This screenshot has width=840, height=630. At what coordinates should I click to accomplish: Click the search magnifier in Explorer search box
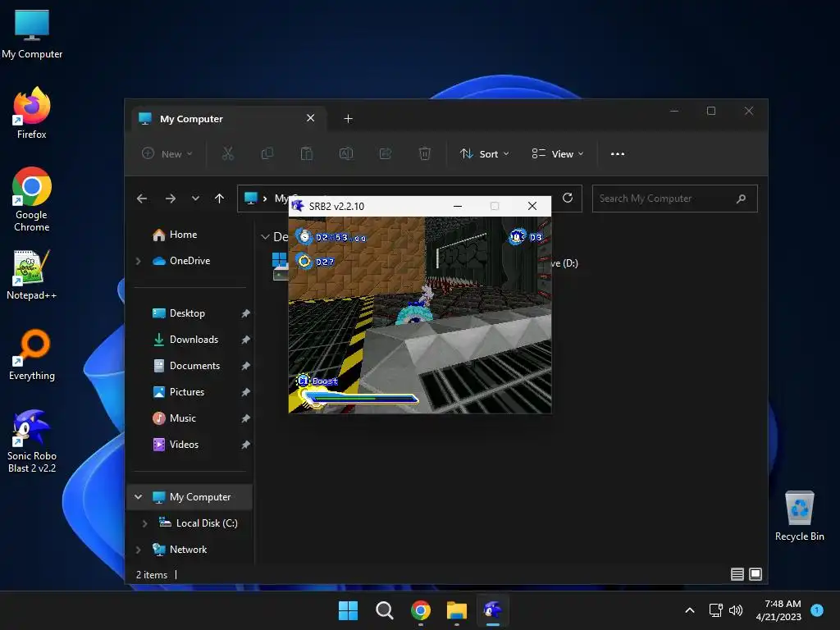coord(741,199)
